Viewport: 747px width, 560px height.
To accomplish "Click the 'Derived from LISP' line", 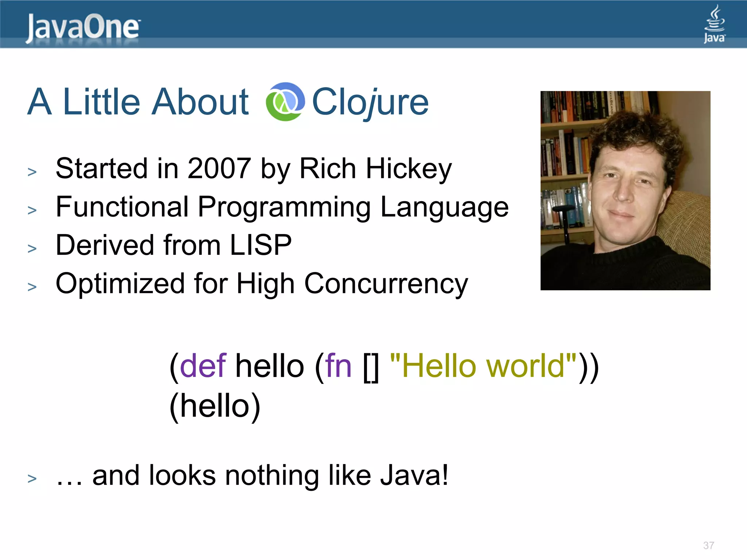I will [174, 245].
